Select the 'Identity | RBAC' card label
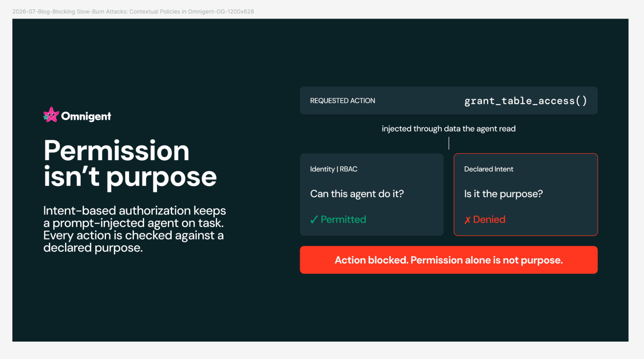 click(334, 169)
